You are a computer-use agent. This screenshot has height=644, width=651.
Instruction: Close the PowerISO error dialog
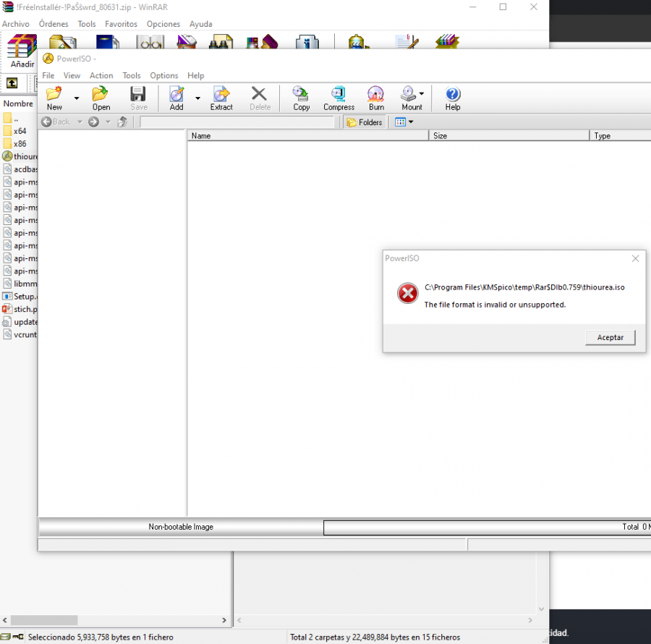tap(635, 258)
